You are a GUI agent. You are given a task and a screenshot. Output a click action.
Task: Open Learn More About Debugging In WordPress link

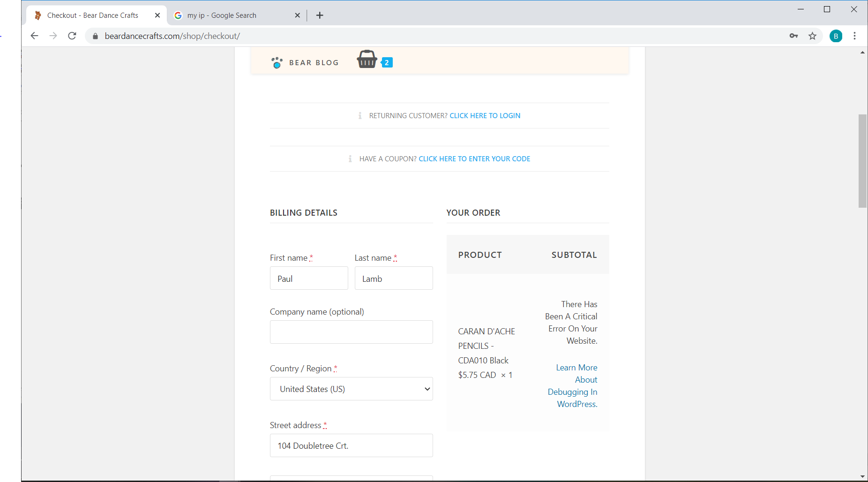coord(574,386)
